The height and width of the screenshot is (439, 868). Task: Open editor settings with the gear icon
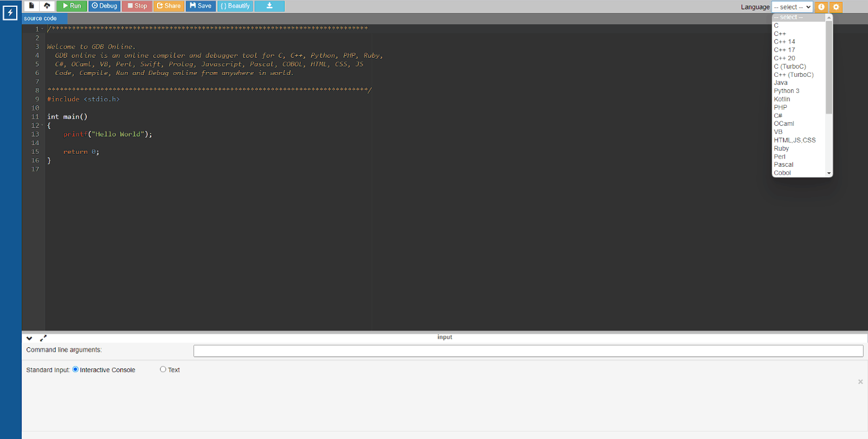pyautogui.click(x=836, y=7)
